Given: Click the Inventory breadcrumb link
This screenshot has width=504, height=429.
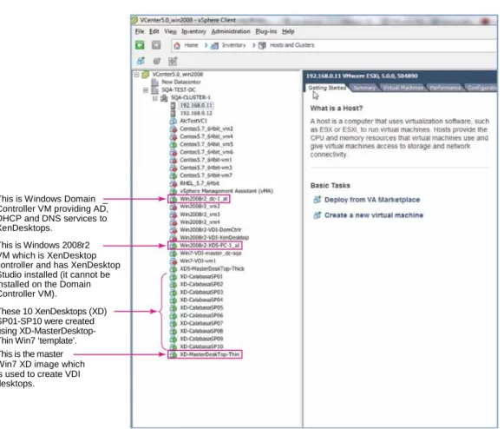Looking at the screenshot, I should [233, 45].
